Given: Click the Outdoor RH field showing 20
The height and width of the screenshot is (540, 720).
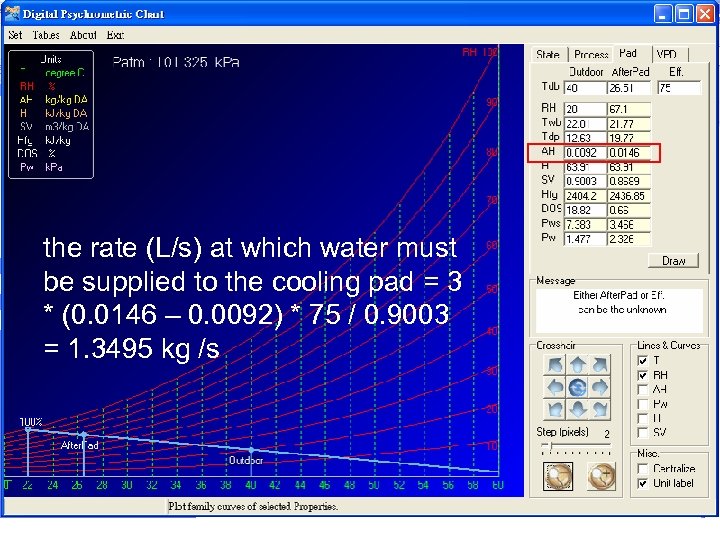Looking at the screenshot, I should pos(585,109).
